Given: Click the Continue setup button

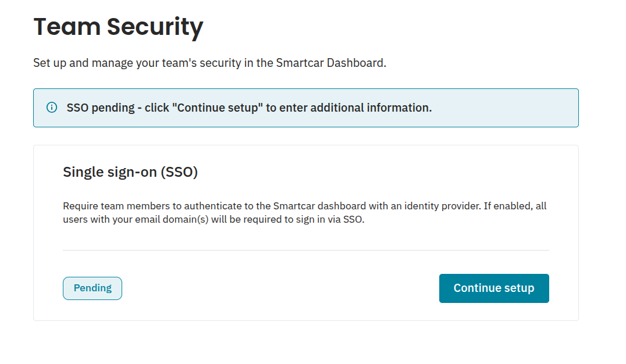Looking at the screenshot, I should [x=494, y=288].
